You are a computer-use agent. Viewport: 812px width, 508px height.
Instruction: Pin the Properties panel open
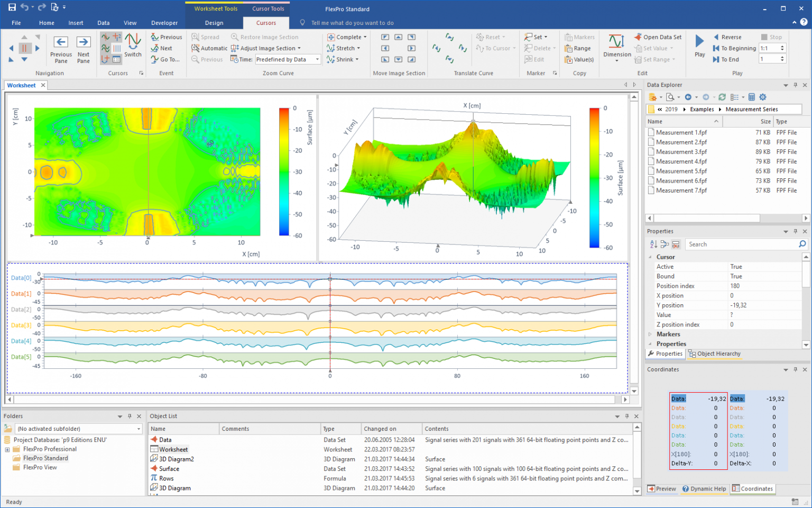point(795,231)
